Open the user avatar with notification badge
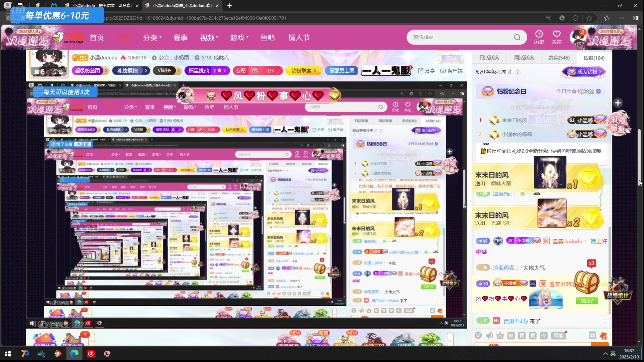The image size is (644, 362). 578,37
